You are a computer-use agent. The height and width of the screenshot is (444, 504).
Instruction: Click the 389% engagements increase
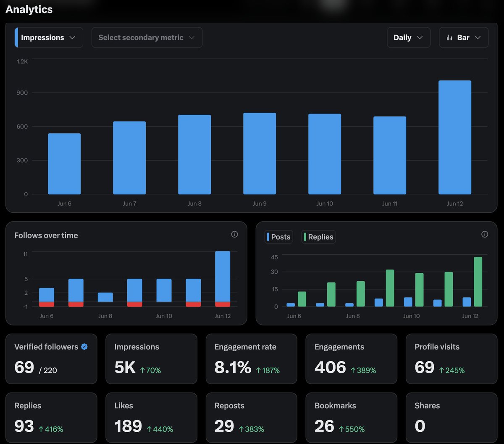(363, 370)
